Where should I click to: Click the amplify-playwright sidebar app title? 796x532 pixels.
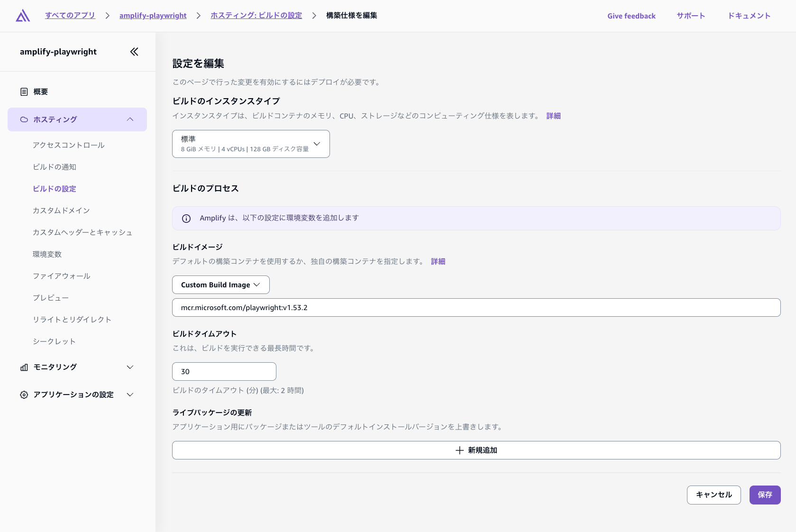point(58,52)
